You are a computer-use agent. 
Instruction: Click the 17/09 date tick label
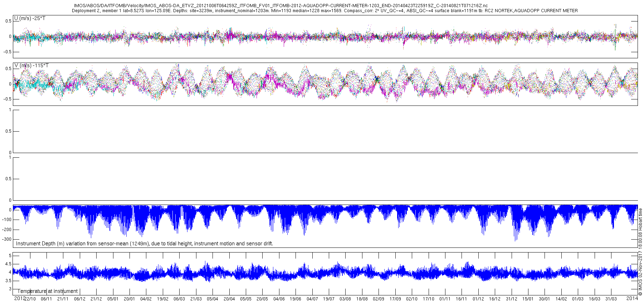395,299
